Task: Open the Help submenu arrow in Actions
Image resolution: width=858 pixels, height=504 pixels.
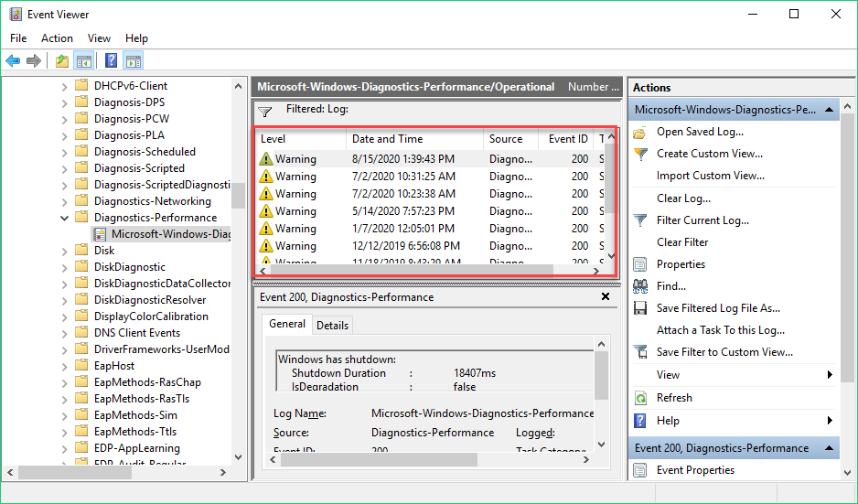Action: click(830, 420)
